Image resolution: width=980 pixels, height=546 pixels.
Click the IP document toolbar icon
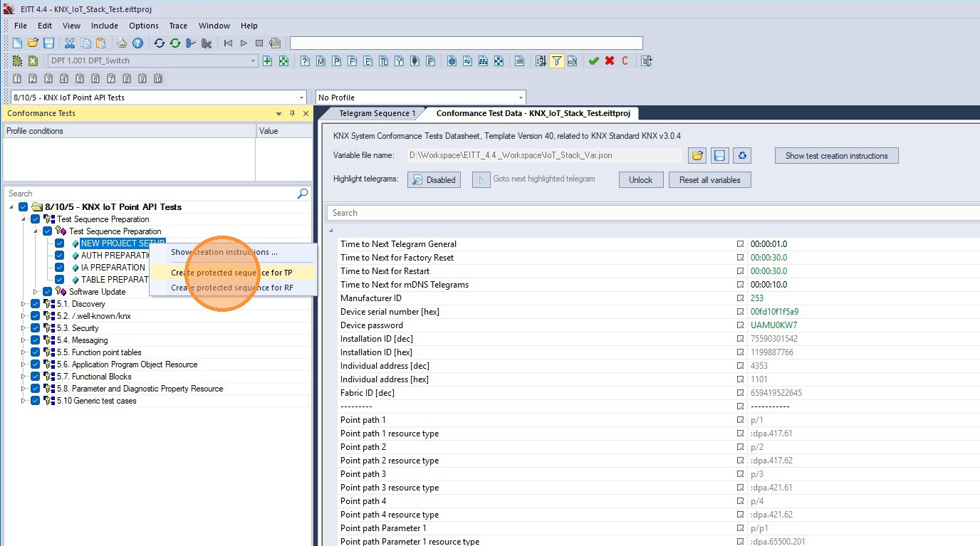430,61
